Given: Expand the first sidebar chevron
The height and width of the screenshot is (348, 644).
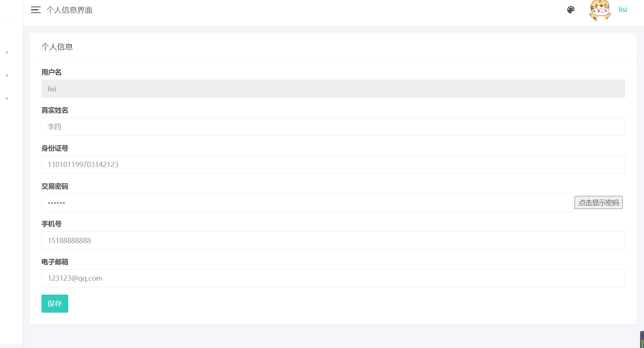Looking at the screenshot, I should coord(7,52).
